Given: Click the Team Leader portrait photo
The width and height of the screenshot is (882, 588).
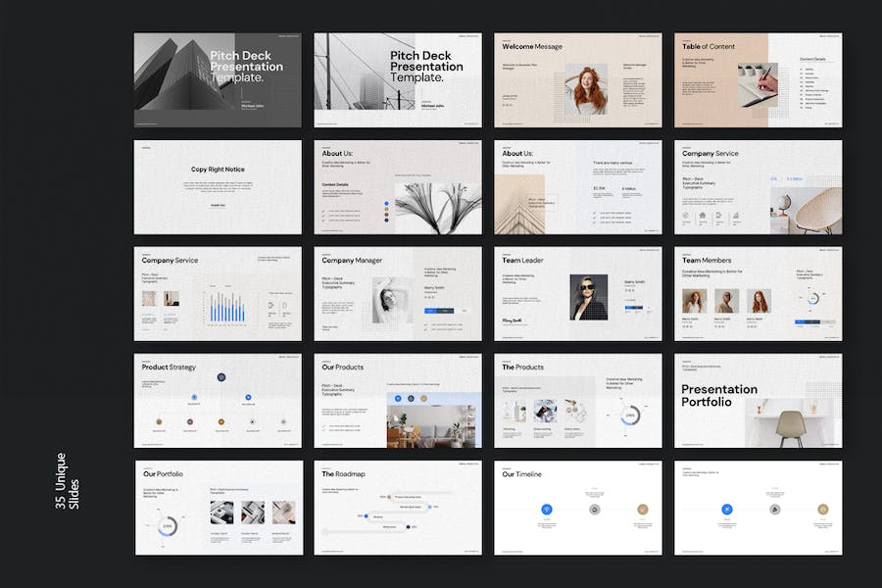Looking at the screenshot, I should [x=589, y=297].
